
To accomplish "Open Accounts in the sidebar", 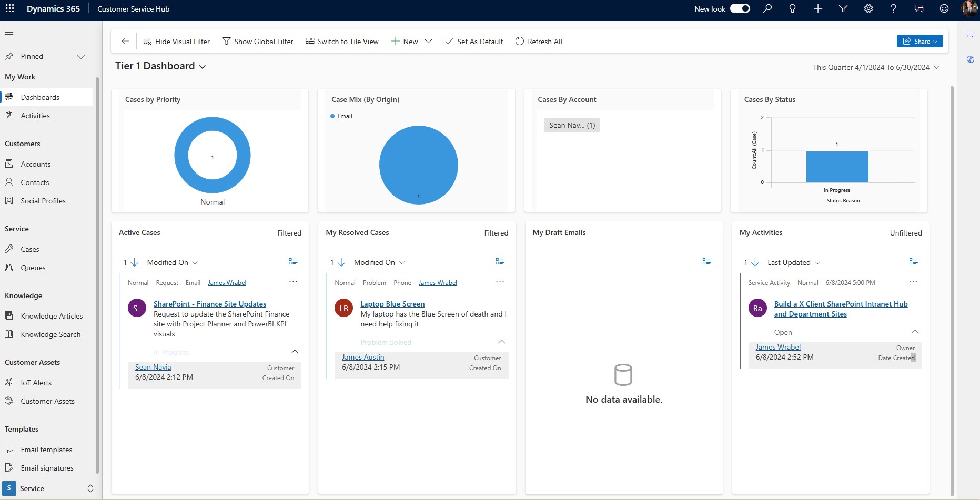I will (46, 164).
